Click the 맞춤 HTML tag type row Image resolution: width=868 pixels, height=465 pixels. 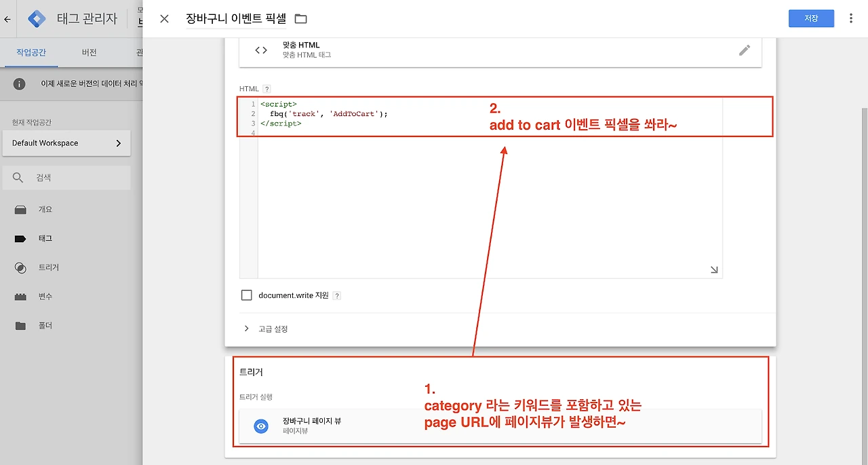pos(500,50)
